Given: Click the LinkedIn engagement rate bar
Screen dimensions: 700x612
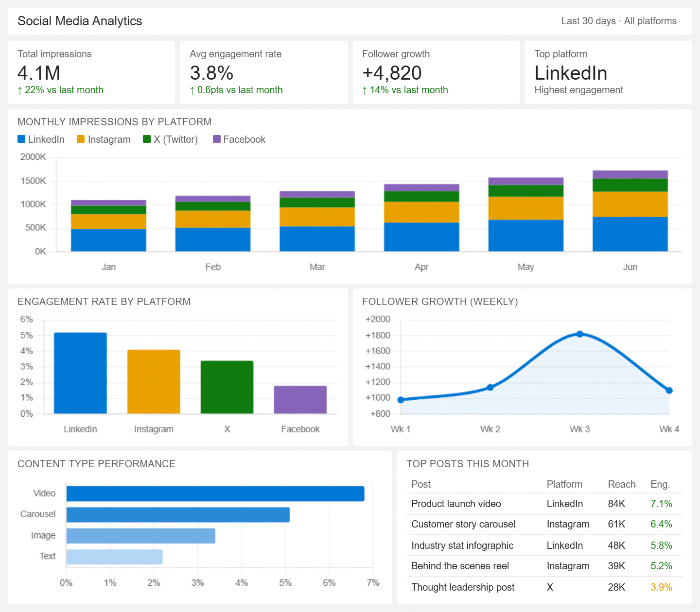Looking at the screenshot, I should point(80,373).
